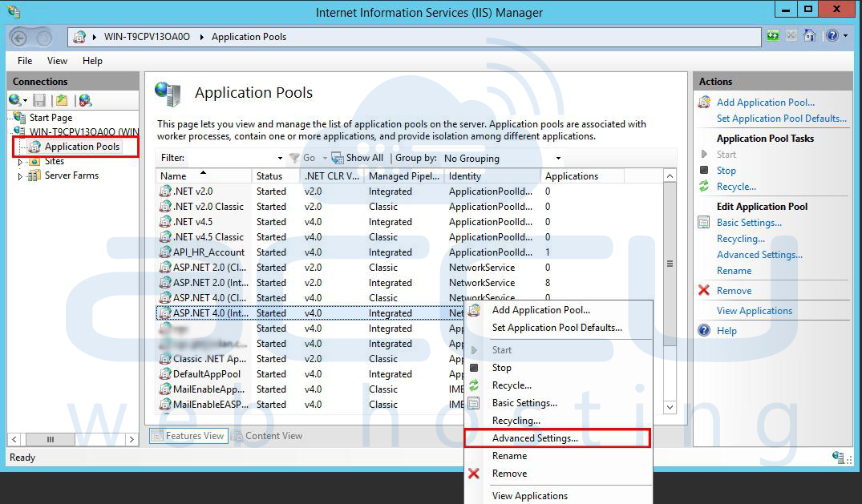This screenshot has width=862, height=504.
Task: Click the Server Farms icon in tree
Action: tap(34, 175)
